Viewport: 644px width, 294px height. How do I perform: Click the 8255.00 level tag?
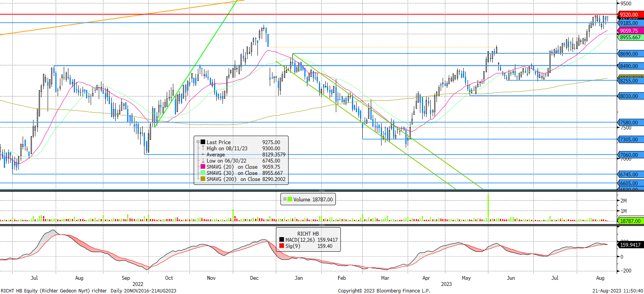(x=630, y=80)
